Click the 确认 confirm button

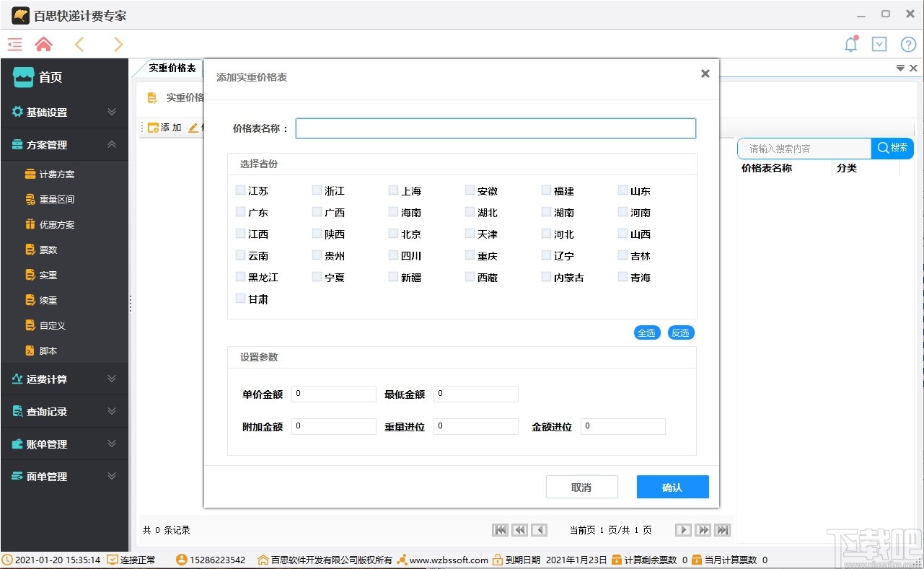(672, 486)
